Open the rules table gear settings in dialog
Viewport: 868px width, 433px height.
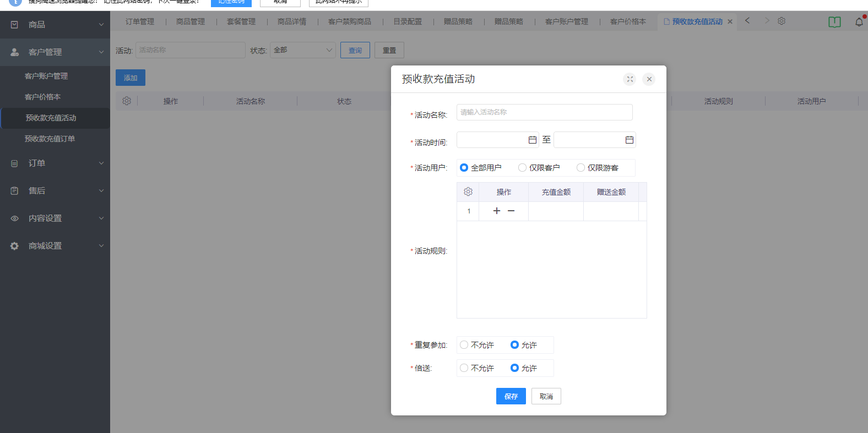(x=468, y=192)
